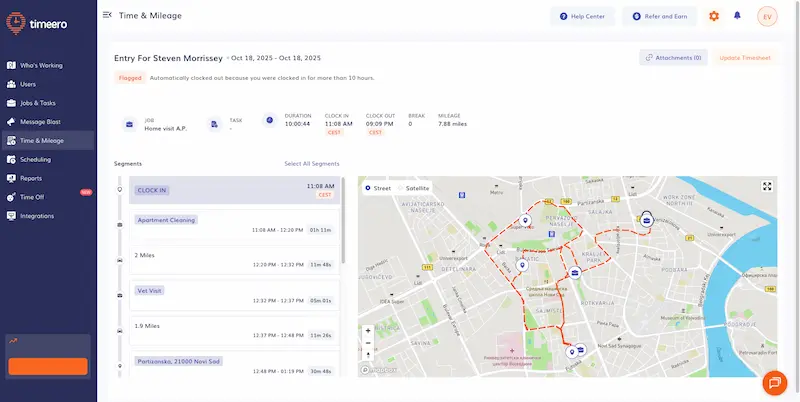
Task: Open the notifications bell
Action: 737,16
